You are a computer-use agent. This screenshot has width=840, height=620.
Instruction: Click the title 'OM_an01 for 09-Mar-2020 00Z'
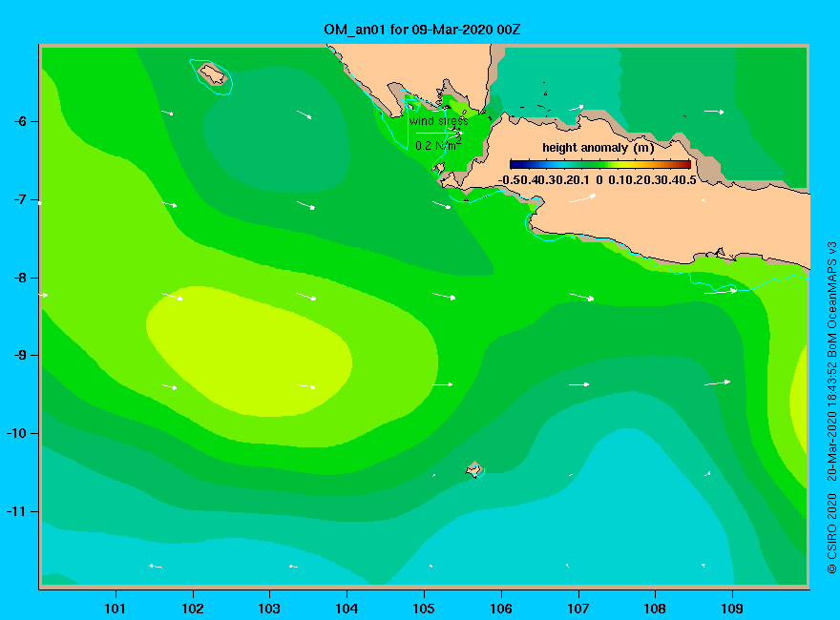click(422, 30)
